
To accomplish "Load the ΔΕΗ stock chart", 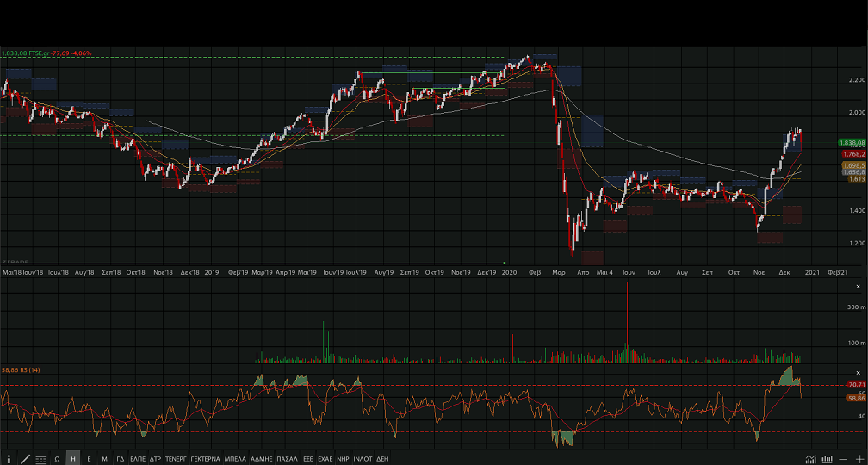I will 382,459.
